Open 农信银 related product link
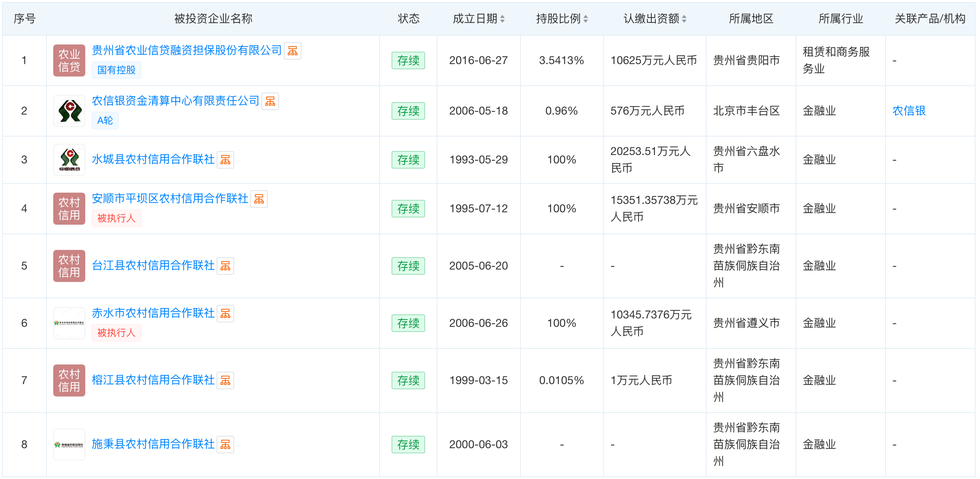 909,111
